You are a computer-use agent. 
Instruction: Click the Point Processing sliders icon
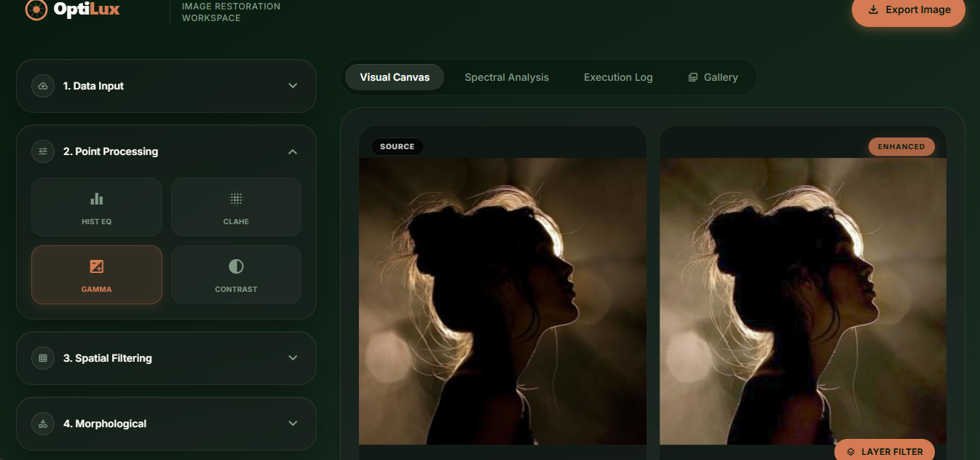(43, 151)
